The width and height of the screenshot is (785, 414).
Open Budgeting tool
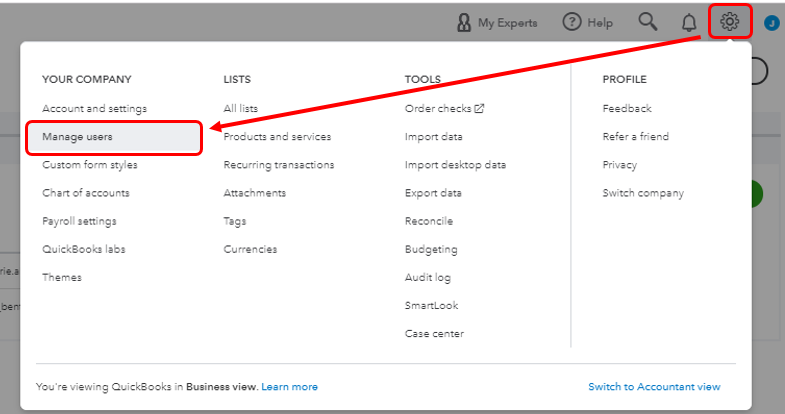[x=431, y=249]
